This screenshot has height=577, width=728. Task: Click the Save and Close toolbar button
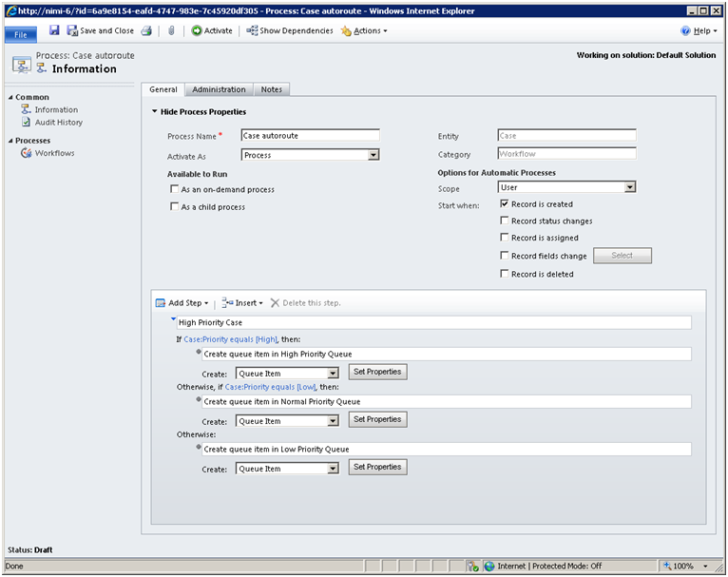tap(100, 30)
